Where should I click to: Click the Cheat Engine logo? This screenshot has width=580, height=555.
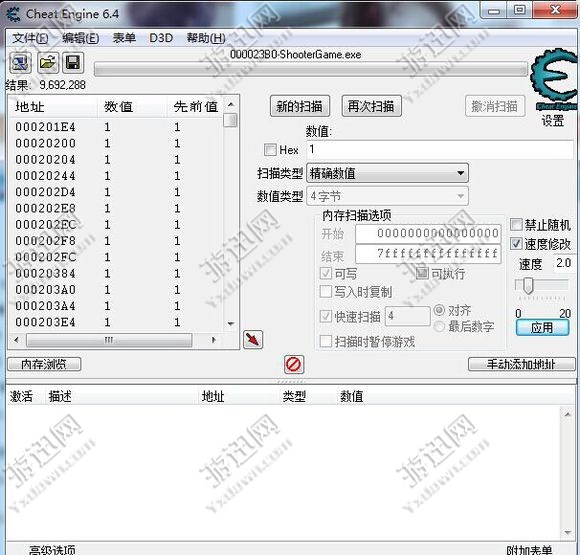click(554, 79)
